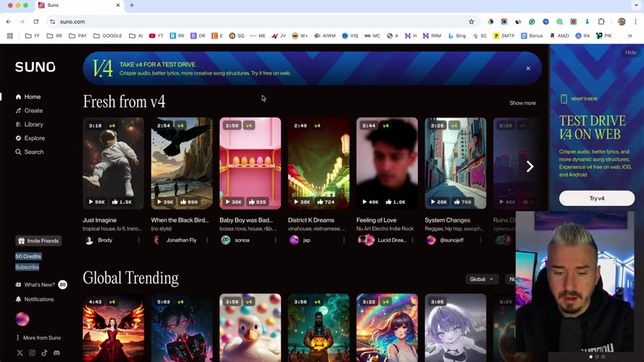Screen dimensions: 644x362
Task: Open Suno's X social link
Action: [x=20, y=353]
